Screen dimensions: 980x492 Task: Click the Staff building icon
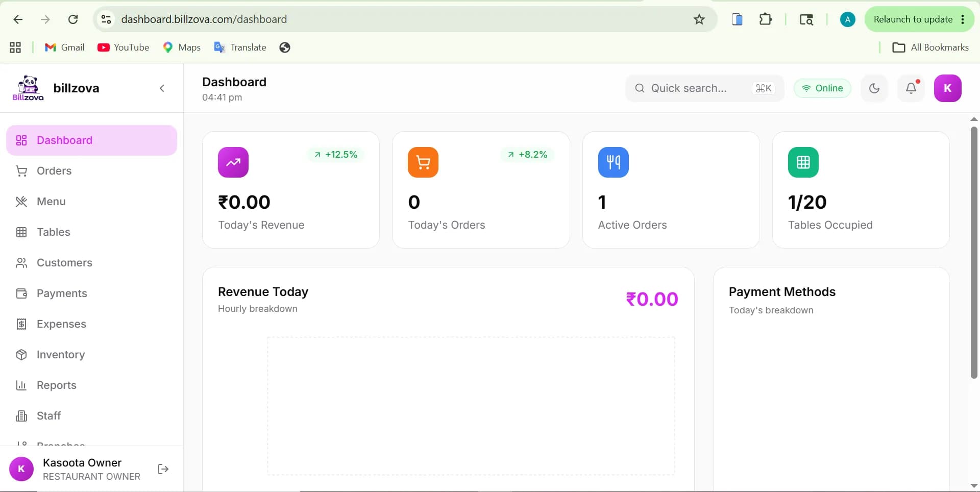click(x=21, y=416)
